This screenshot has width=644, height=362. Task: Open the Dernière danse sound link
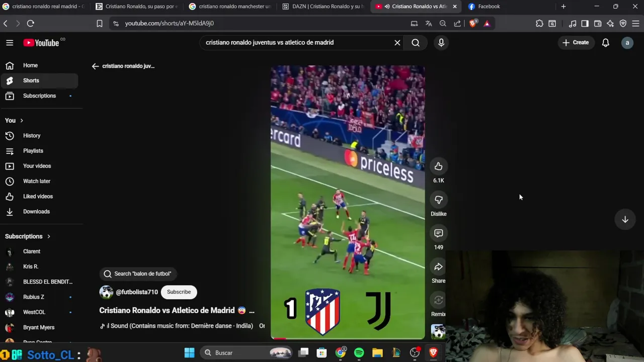tap(182, 326)
